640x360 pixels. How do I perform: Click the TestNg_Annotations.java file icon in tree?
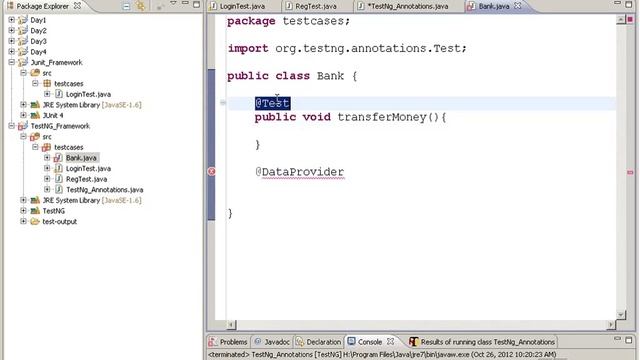coord(58,190)
